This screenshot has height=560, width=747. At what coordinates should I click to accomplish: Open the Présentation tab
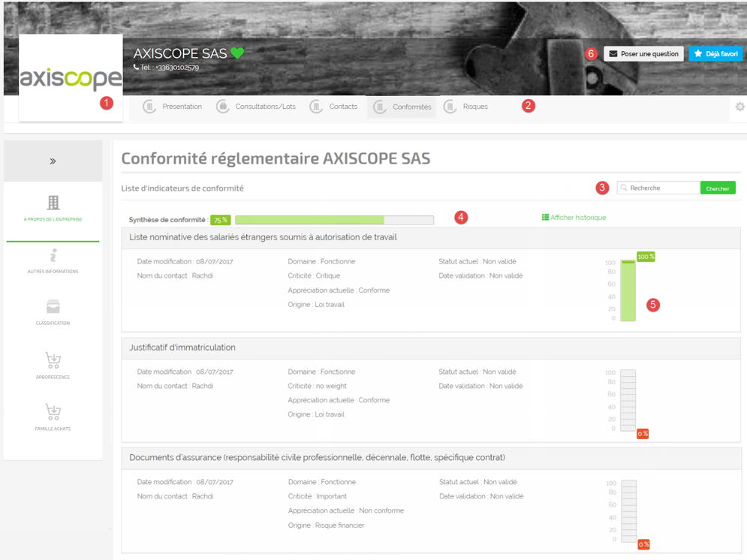click(x=173, y=107)
